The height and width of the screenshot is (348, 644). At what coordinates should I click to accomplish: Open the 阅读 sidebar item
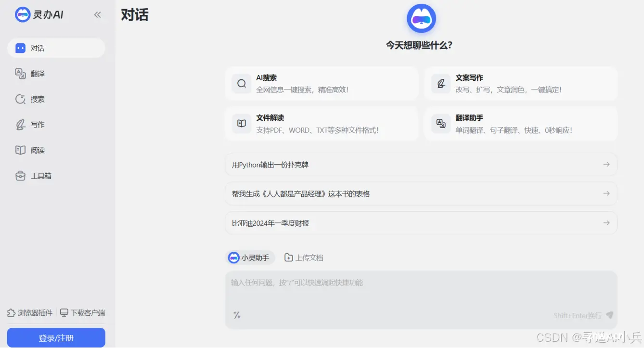56,150
